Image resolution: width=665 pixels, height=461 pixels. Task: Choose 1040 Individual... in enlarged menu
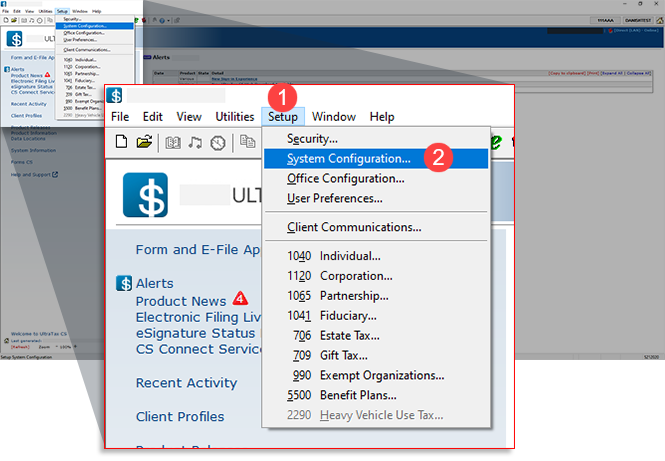376,256
